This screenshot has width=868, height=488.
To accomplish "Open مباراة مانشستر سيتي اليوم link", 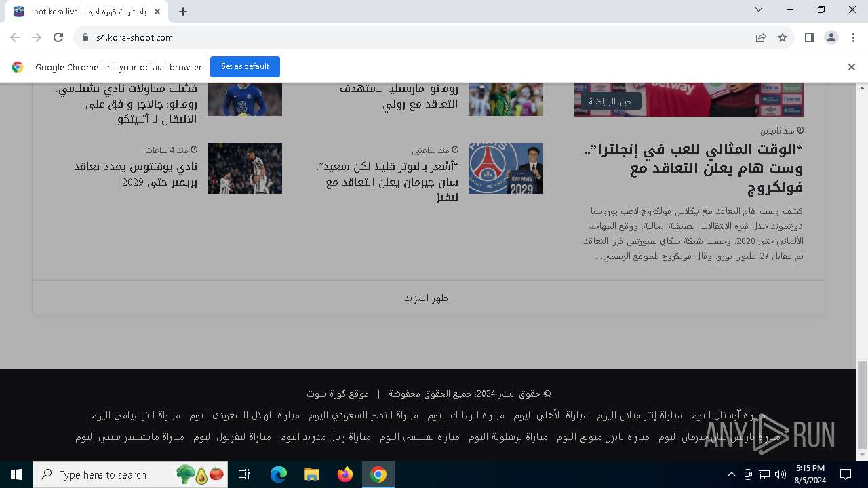I will coord(130,437).
